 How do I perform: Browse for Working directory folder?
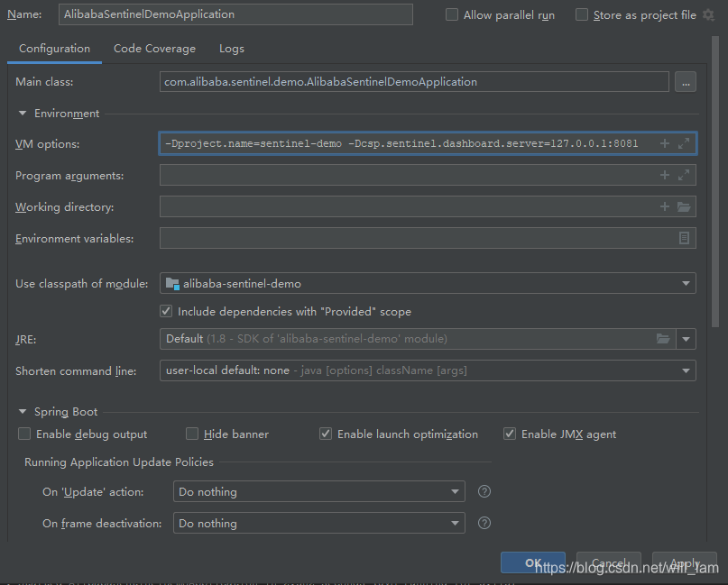tap(684, 206)
